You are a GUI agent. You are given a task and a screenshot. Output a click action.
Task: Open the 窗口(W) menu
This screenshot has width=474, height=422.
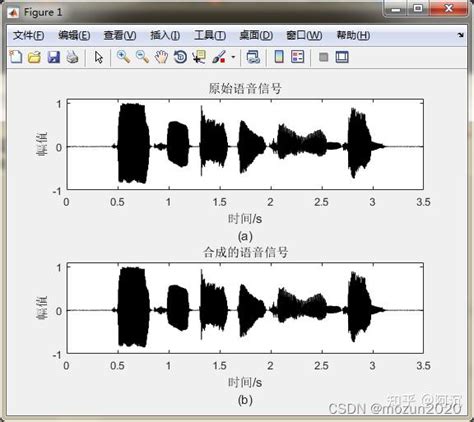point(304,35)
